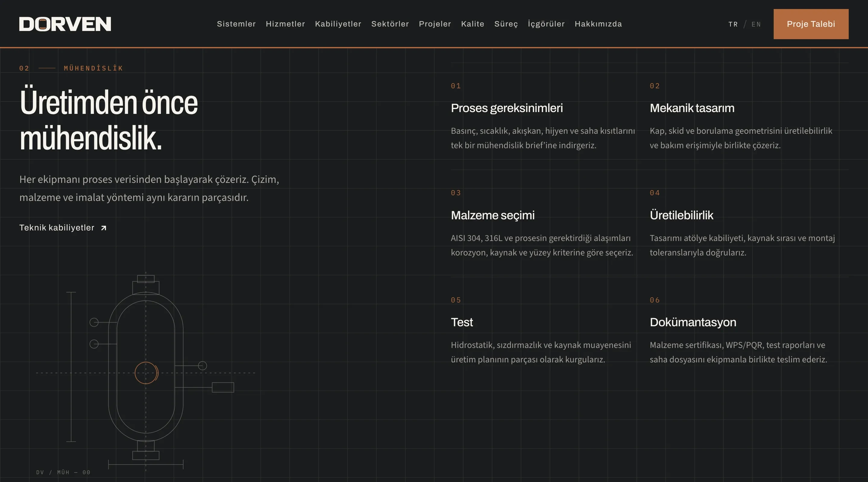Viewport: 868px width, 482px height.
Task: Click the text starting Malzeme sertifikası, WPS/PQR
Action: coord(738,352)
